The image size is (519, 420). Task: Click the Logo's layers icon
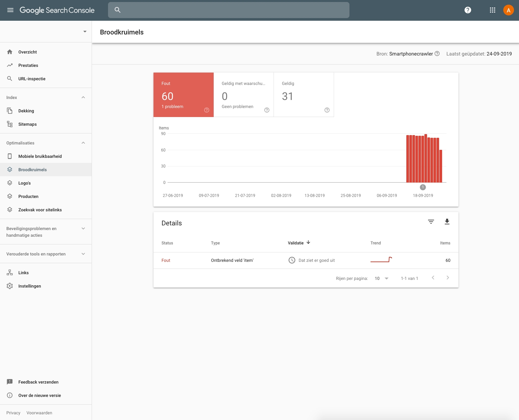[x=10, y=183]
